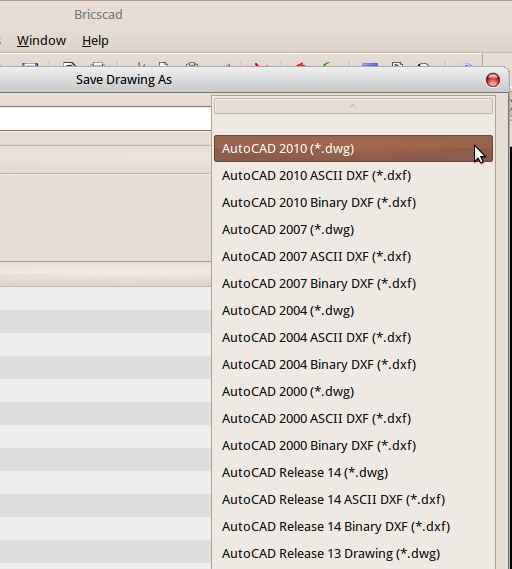The image size is (512, 569).
Task: Pick AutoCAD 2000 Binary DXF format
Action: pos(353,445)
